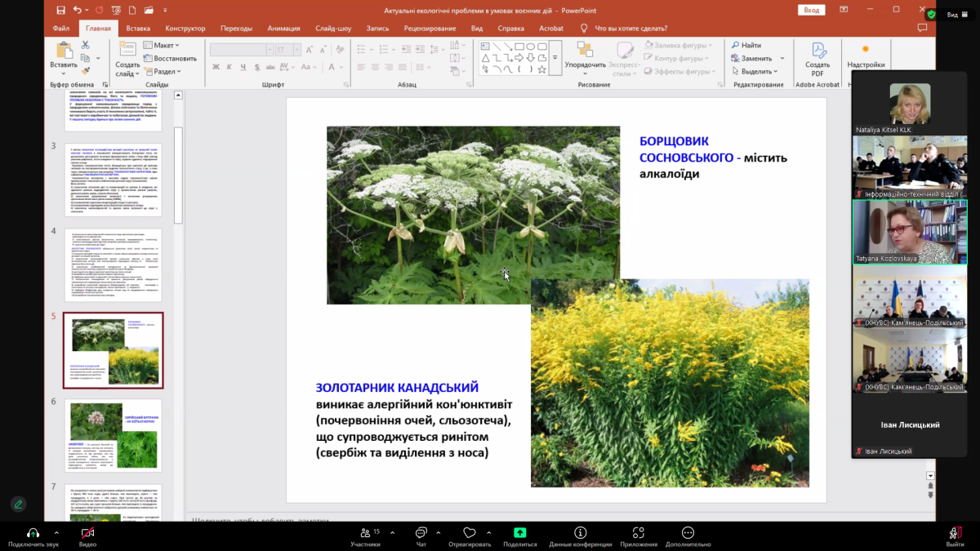Click the Выйти leave meeting button

955,534
